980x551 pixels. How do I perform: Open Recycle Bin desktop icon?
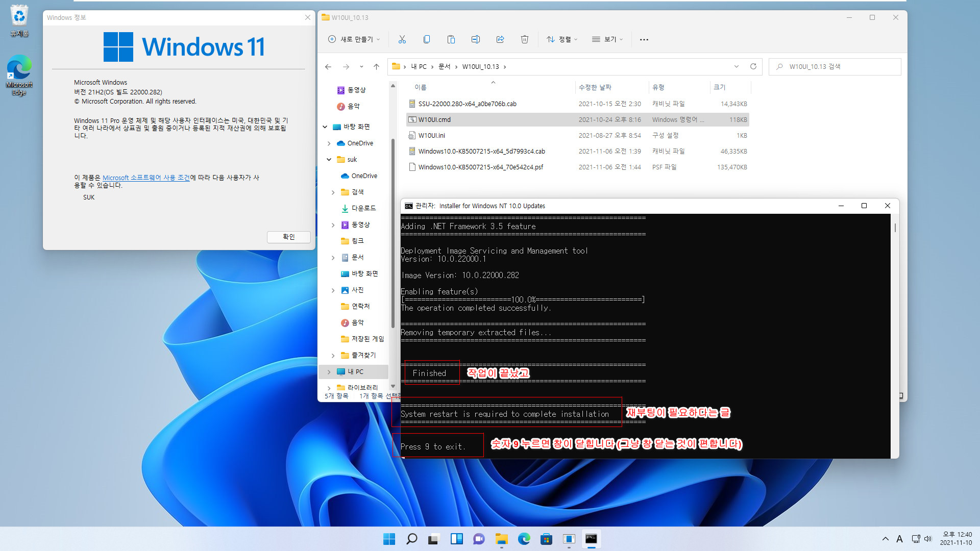(x=19, y=20)
